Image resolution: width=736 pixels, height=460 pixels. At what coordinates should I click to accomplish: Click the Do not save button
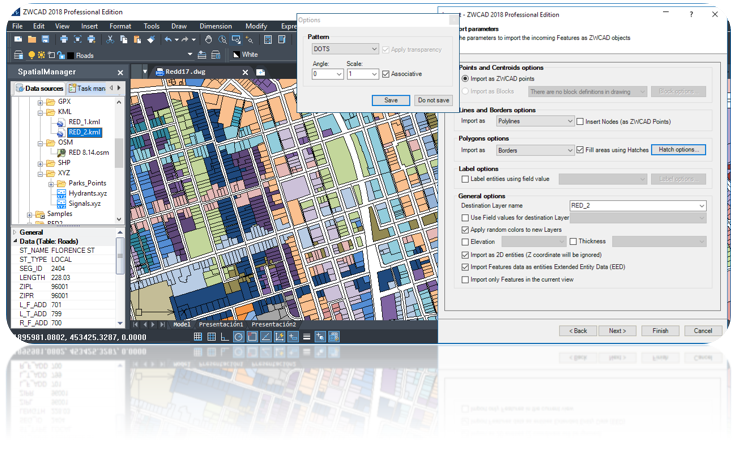(433, 100)
